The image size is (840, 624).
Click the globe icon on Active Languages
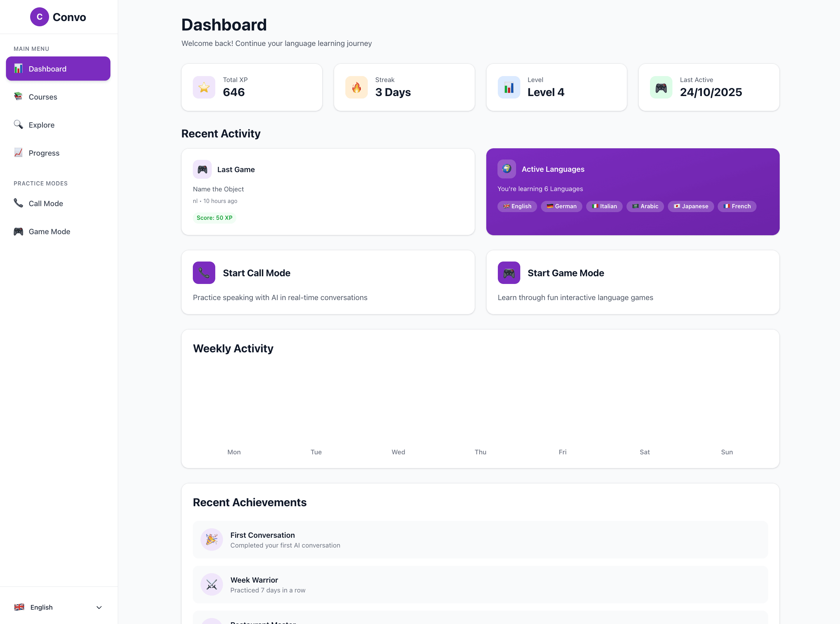click(507, 169)
